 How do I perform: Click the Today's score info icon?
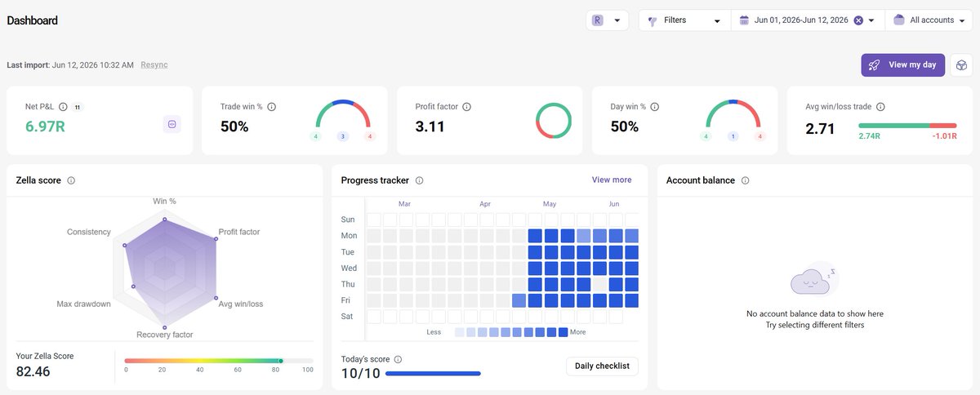[x=398, y=359]
